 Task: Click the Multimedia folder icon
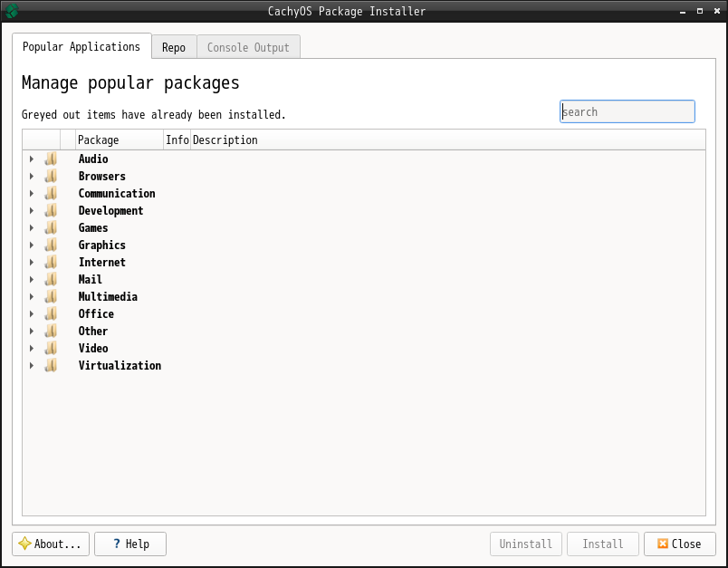pyautogui.click(x=51, y=296)
